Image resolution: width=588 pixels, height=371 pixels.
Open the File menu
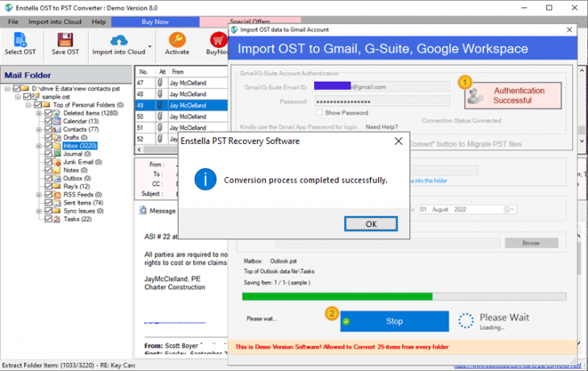13,22
